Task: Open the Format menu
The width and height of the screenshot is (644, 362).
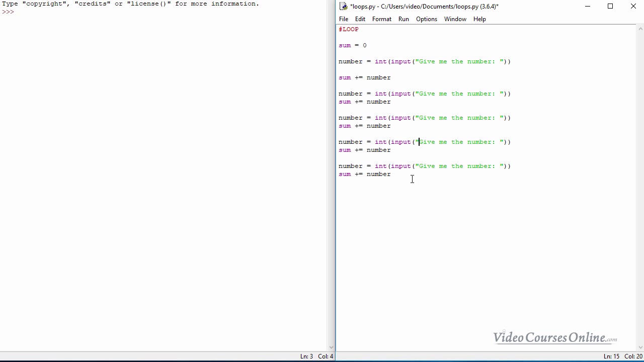Action: coord(382,19)
